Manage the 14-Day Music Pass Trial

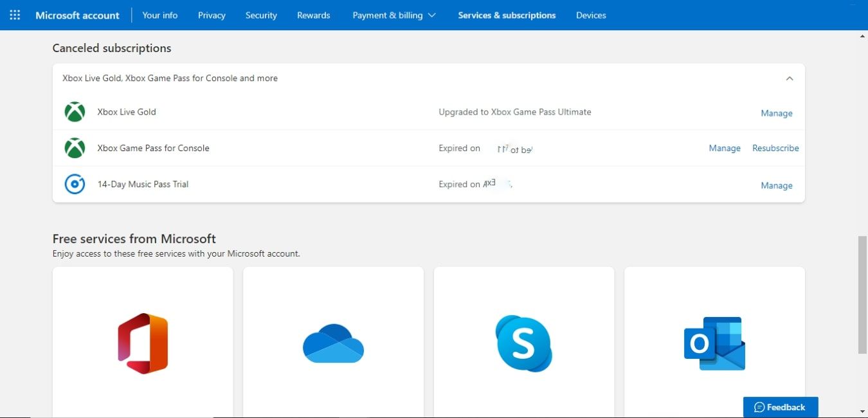777,185
